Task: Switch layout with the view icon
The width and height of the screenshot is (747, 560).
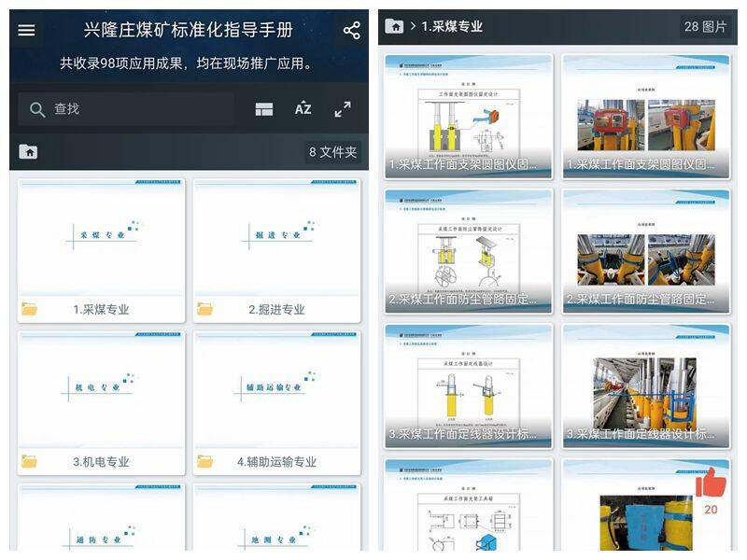Action: 264,109
